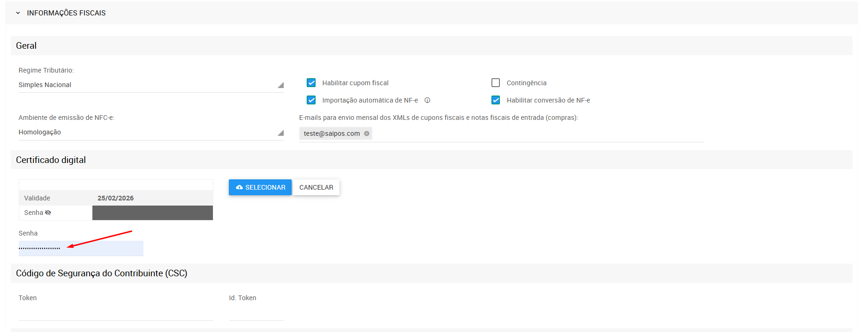Collapse the Informações Fiscais section chevron
The height and width of the screenshot is (332, 868).
18,13
